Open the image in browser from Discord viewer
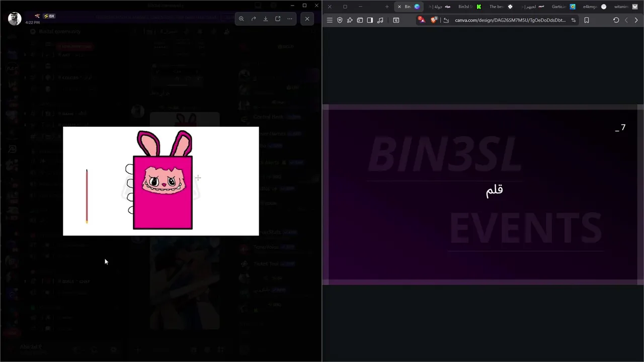 click(278, 19)
